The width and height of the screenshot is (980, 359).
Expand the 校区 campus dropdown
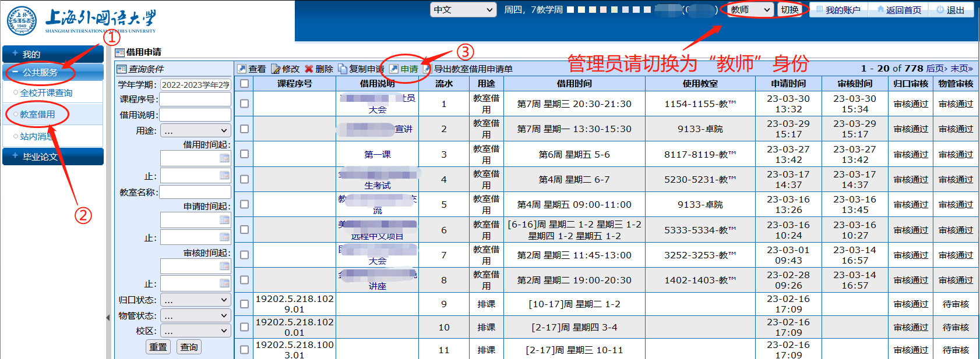point(196,331)
